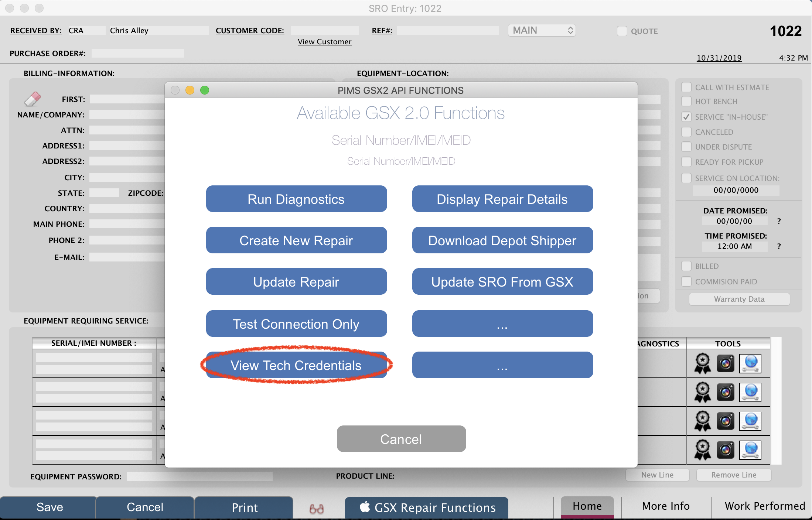Click the camera icon in first tools row
The height and width of the screenshot is (520, 812).
coord(726,363)
